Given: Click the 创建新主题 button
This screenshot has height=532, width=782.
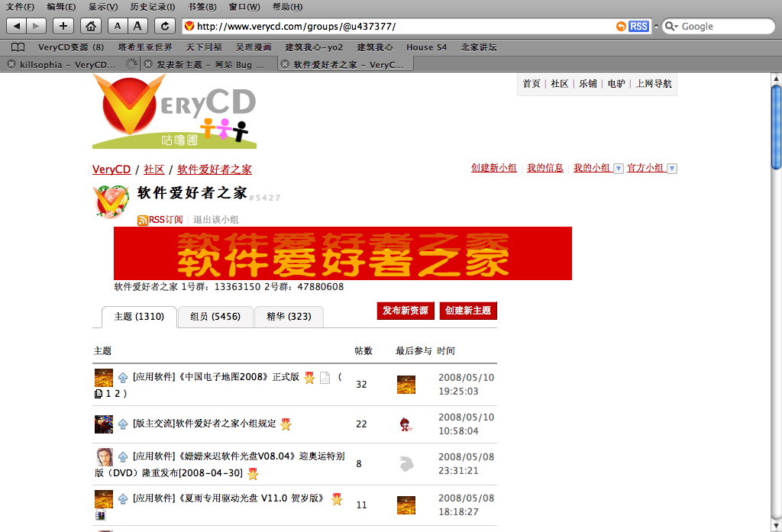Looking at the screenshot, I should click(x=468, y=311).
